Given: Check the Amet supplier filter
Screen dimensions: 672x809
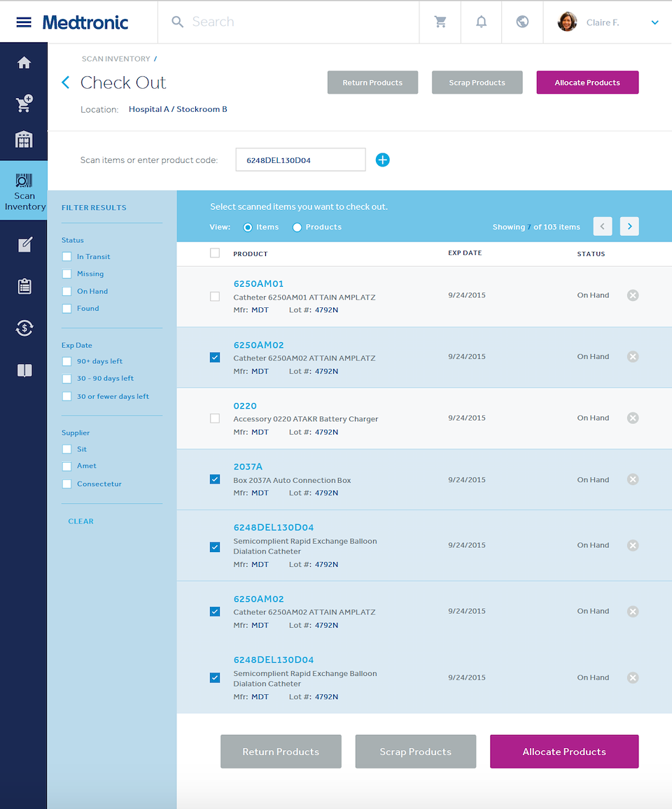Looking at the screenshot, I should coord(66,466).
